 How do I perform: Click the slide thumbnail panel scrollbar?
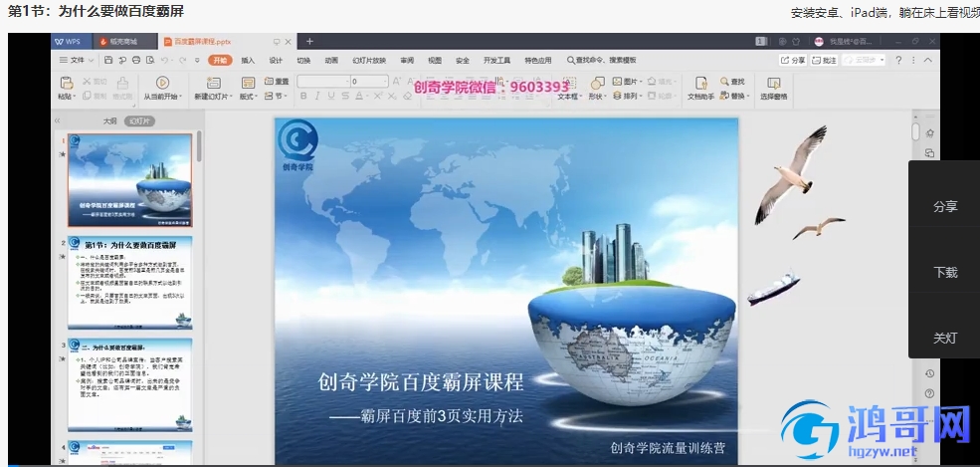(199, 145)
